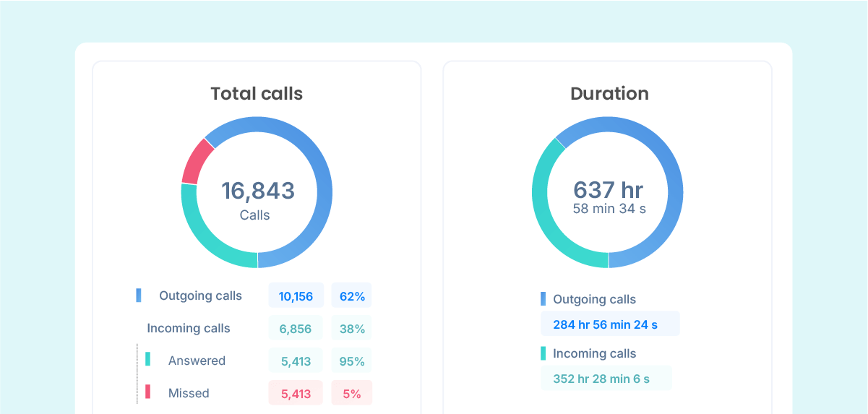Click the Total calls card title
868x414 pixels.
pyautogui.click(x=257, y=94)
